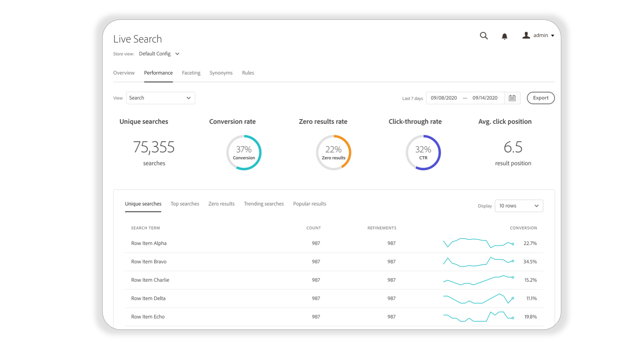The image size is (644, 350).
Task: Click the Export button
Action: pyautogui.click(x=540, y=98)
